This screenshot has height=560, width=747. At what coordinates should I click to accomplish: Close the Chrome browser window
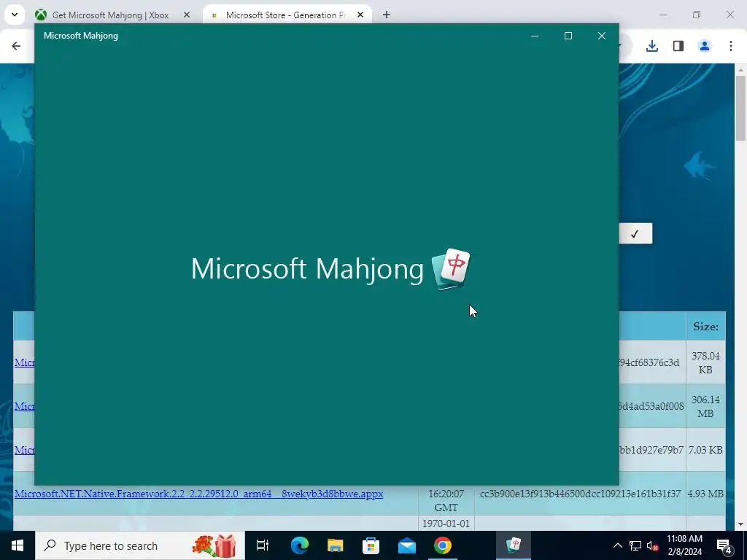(729, 15)
